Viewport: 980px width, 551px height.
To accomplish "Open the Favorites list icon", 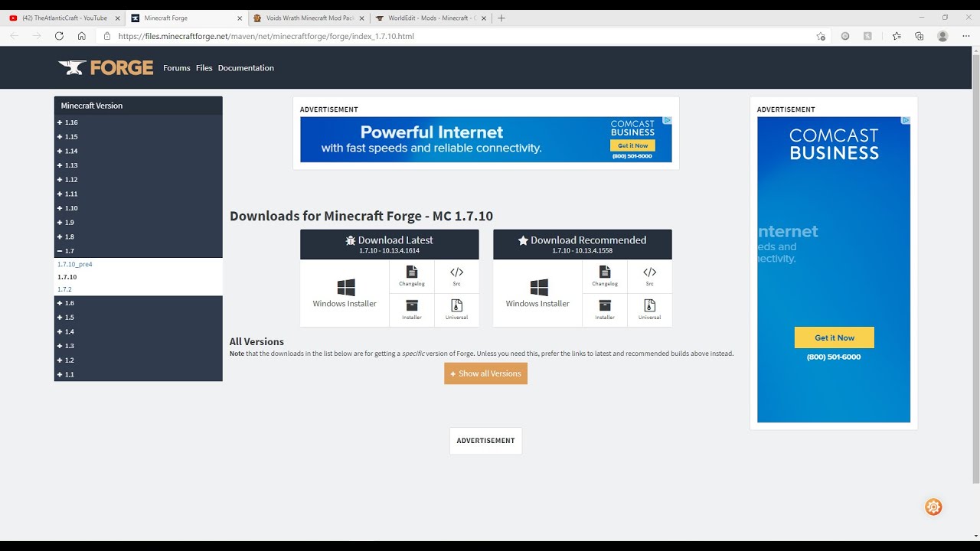I will (x=897, y=36).
